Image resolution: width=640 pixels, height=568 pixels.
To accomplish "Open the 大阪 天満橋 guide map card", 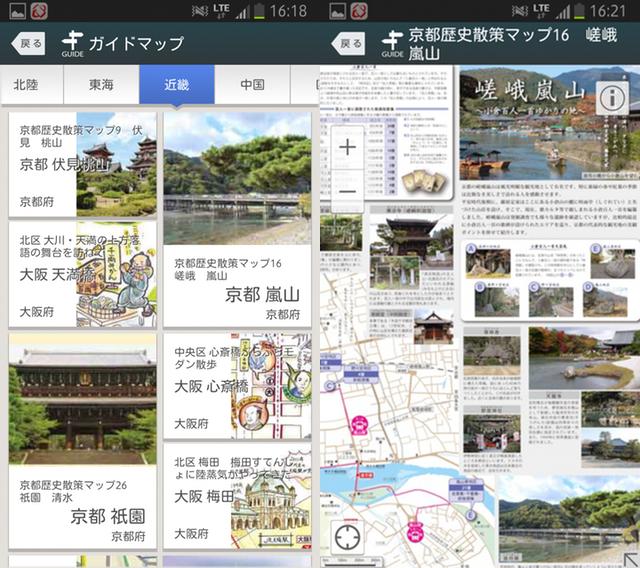I will [82, 274].
